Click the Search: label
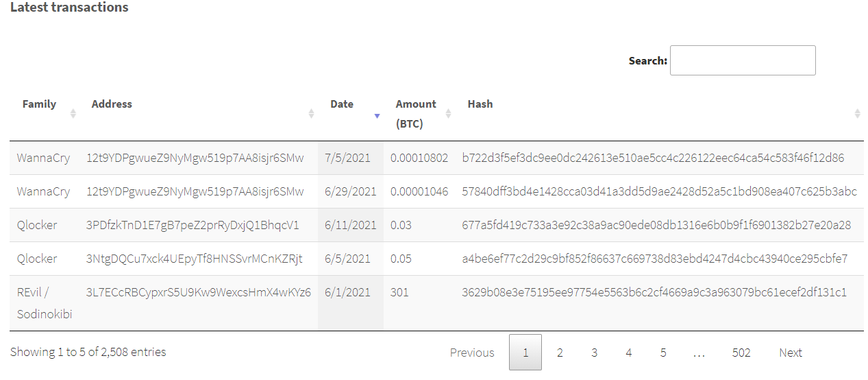 click(x=648, y=60)
